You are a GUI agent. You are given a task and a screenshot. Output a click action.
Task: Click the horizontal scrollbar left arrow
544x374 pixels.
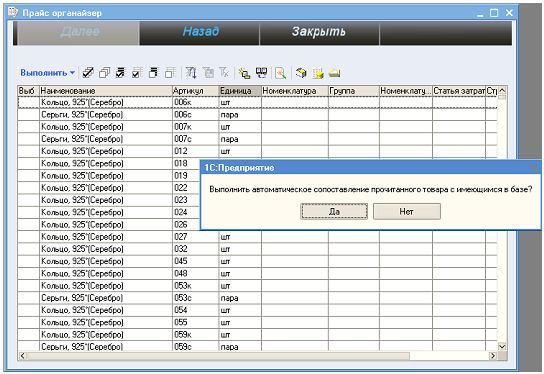click(x=23, y=356)
